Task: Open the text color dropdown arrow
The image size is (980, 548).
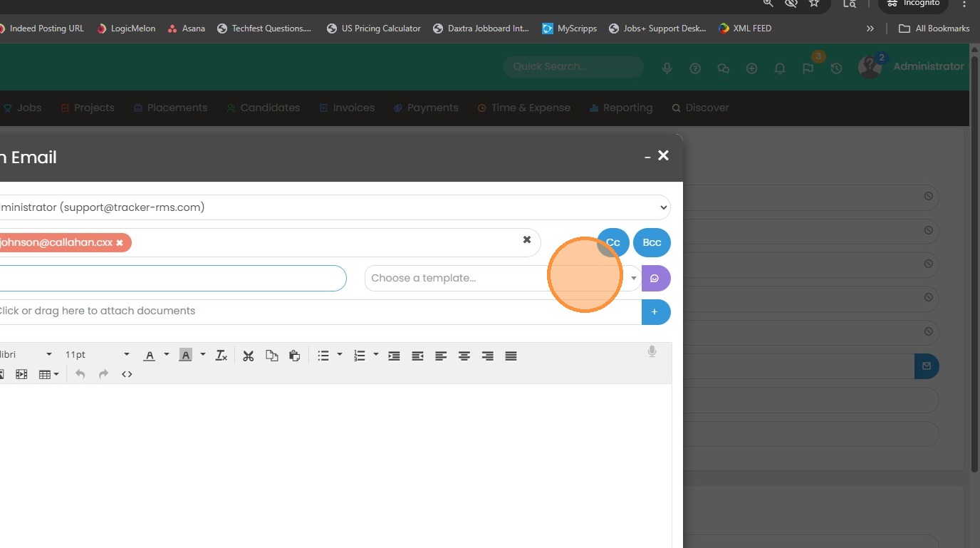Action: 167,355
